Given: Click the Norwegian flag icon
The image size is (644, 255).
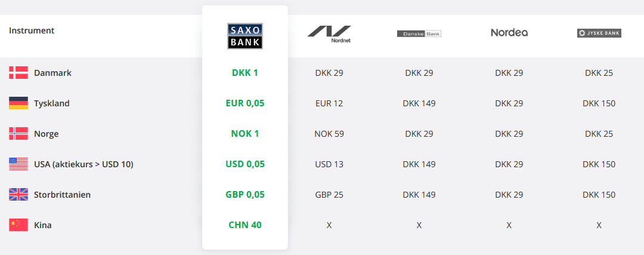Looking at the screenshot, I should point(18,134).
